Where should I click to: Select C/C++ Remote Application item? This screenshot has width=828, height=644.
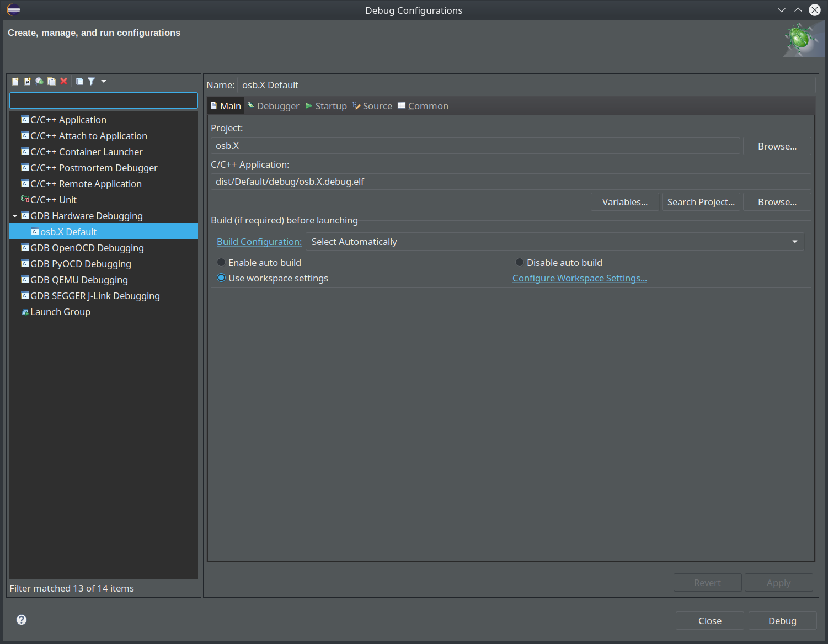click(86, 184)
